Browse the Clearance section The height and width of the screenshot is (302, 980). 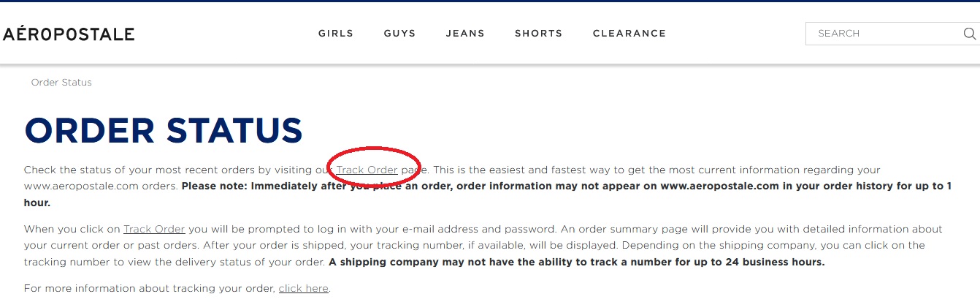click(629, 34)
